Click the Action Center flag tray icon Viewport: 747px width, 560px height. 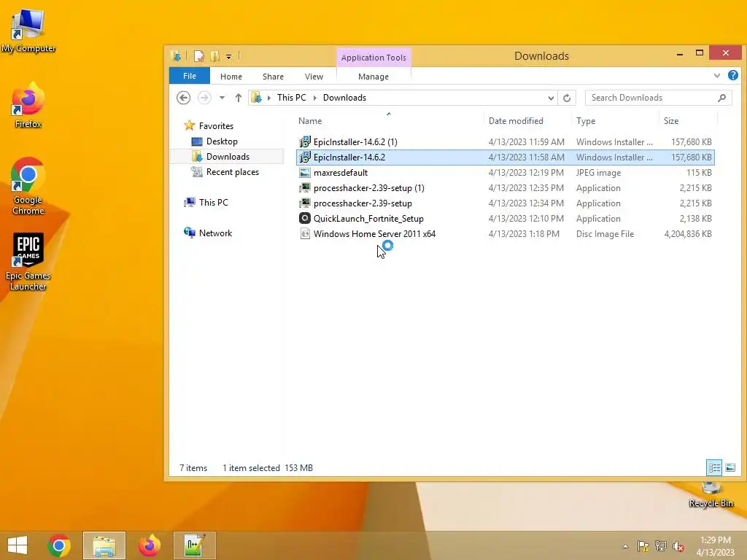point(643,546)
